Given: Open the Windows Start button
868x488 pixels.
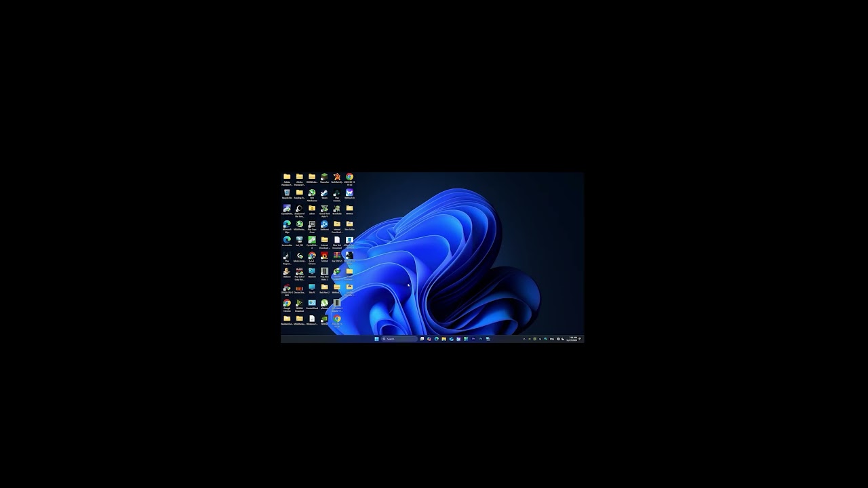Looking at the screenshot, I should click(x=376, y=339).
